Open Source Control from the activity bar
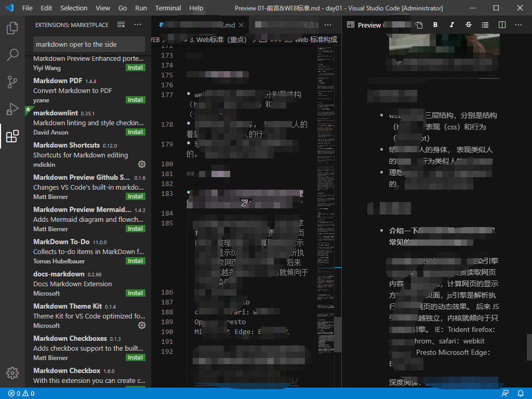The width and height of the screenshot is (532, 399). (12, 82)
